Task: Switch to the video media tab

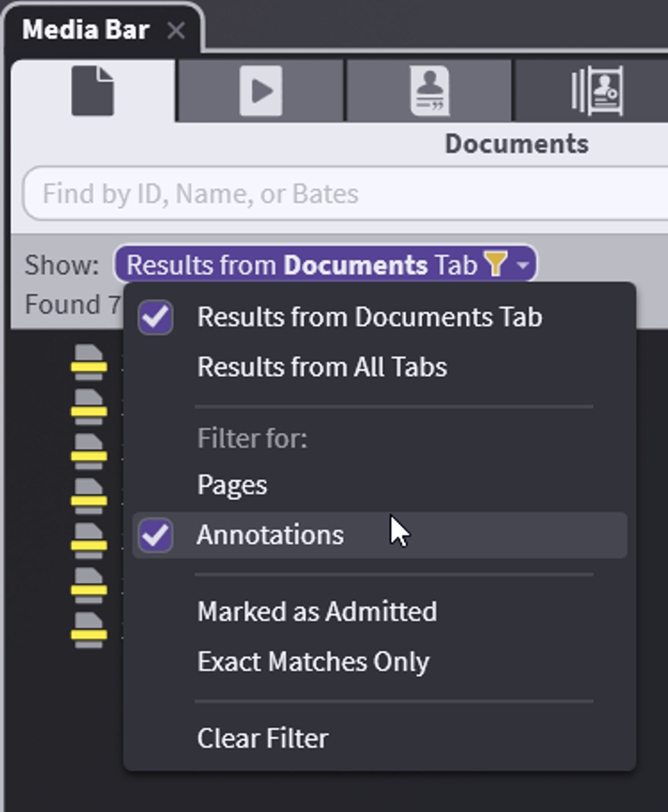Action: [x=260, y=91]
